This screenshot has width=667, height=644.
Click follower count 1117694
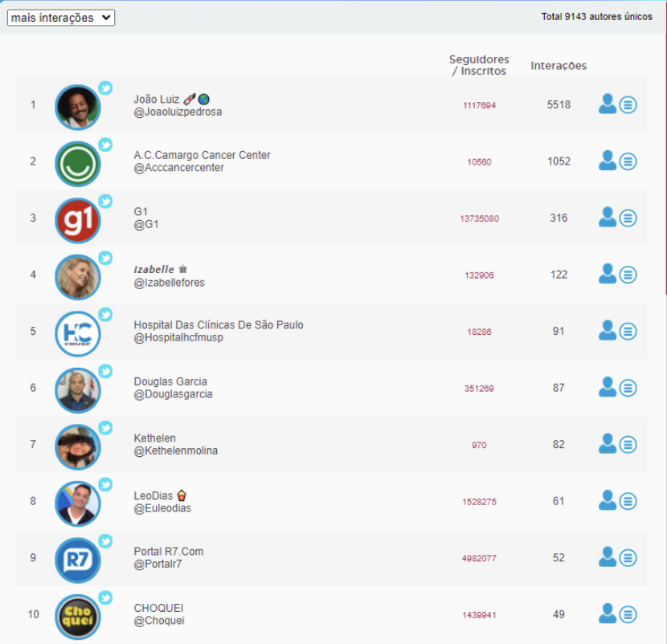click(x=480, y=105)
